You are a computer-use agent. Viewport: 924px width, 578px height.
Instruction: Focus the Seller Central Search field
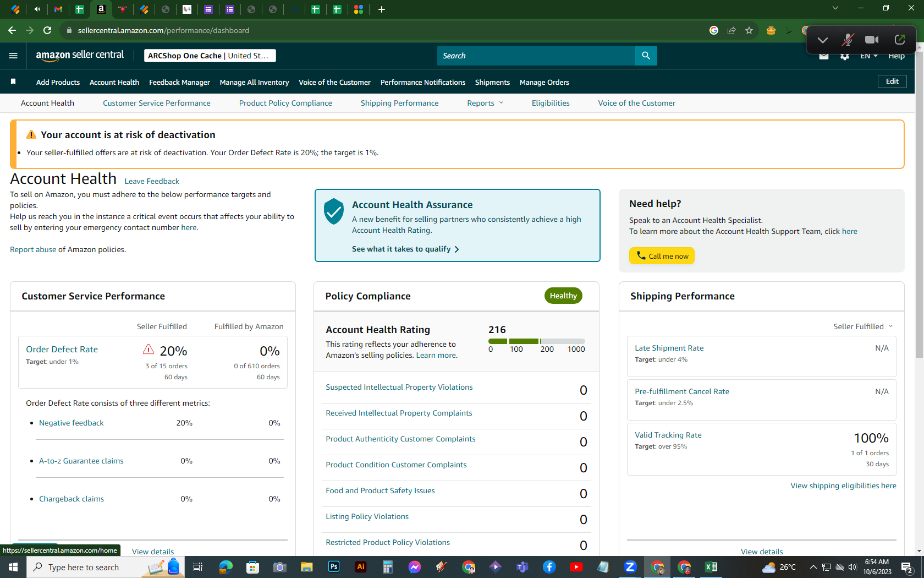(x=536, y=56)
